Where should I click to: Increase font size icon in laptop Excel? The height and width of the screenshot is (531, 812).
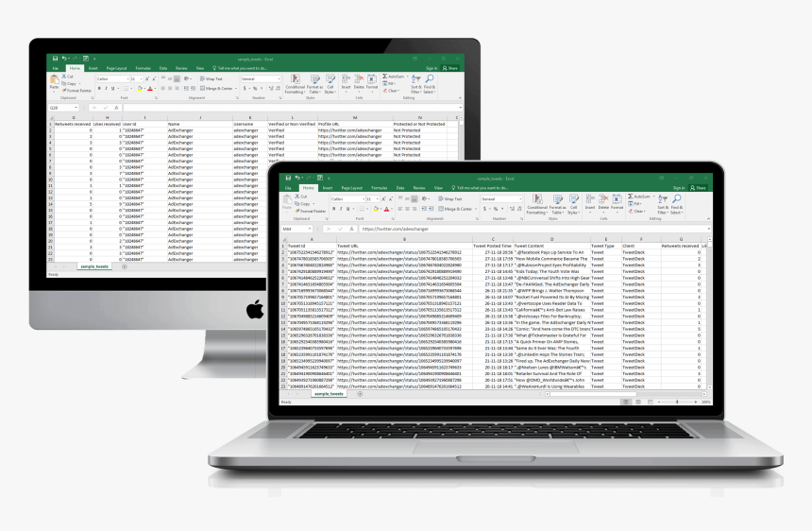point(383,199)
